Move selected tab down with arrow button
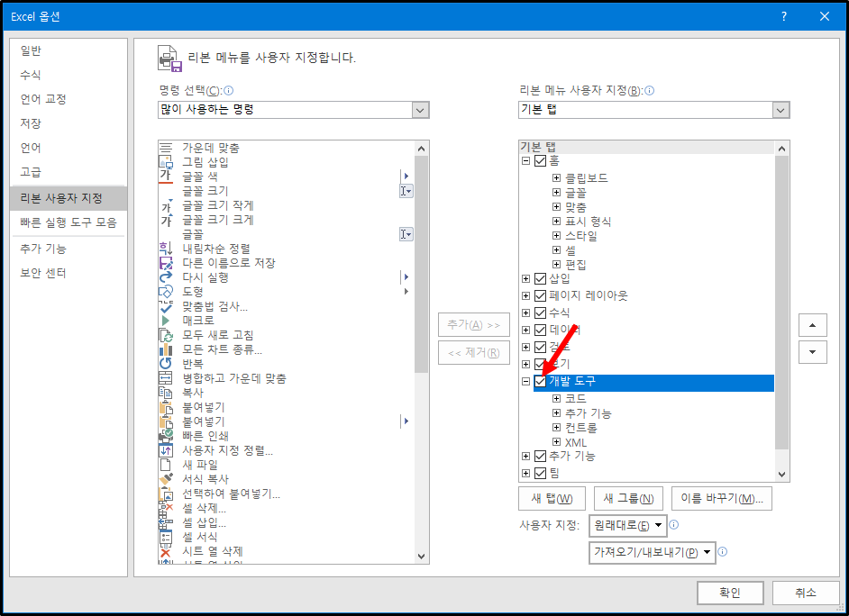Image resolution: width=849 pixels, height=616 pixels. tap(812, 352)
